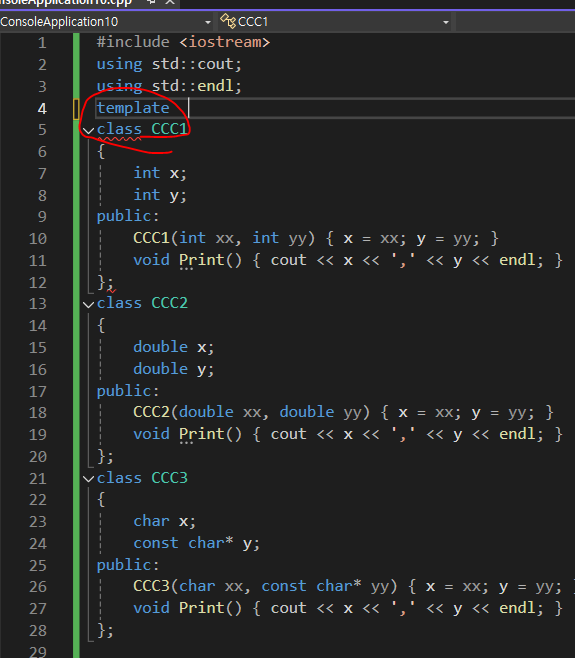The width and height of the screenshot is (575, 658).
Task: Click line number 22 in the gutter
Action: 38,500
